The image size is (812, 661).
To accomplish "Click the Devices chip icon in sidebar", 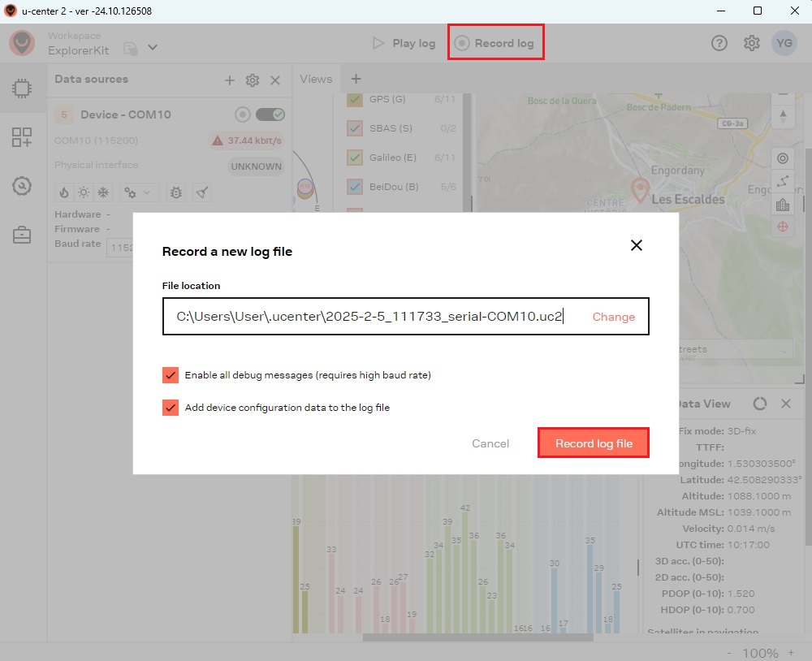I will tap(22, 89).
